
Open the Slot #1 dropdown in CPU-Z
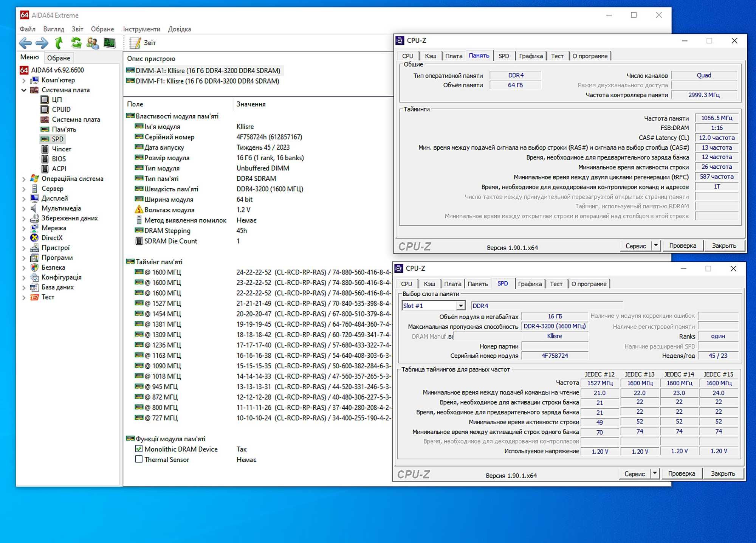[460, 306]
